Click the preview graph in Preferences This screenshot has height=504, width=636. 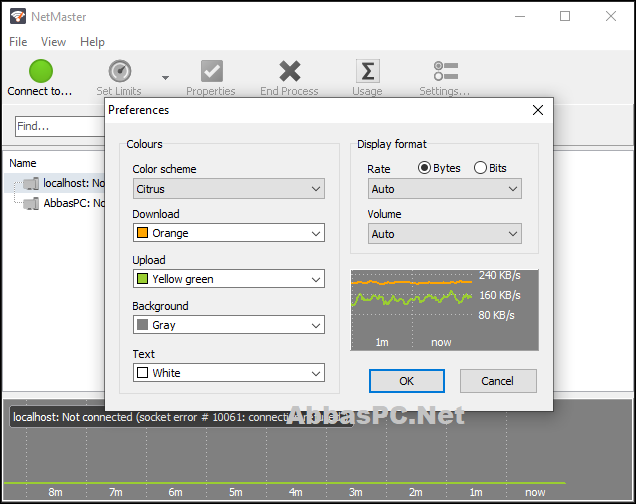[445, 310]
